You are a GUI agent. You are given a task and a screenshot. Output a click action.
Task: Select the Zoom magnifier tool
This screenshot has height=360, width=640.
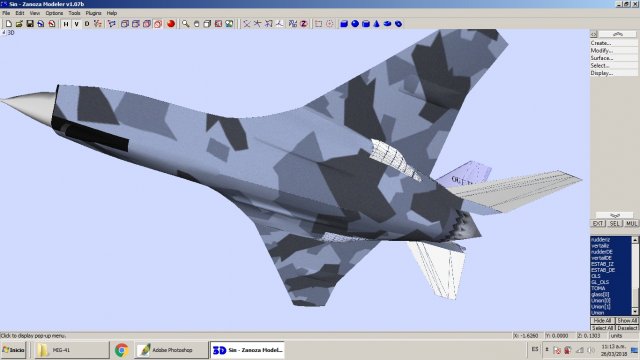pyautogui.click(x=185, y=24)
